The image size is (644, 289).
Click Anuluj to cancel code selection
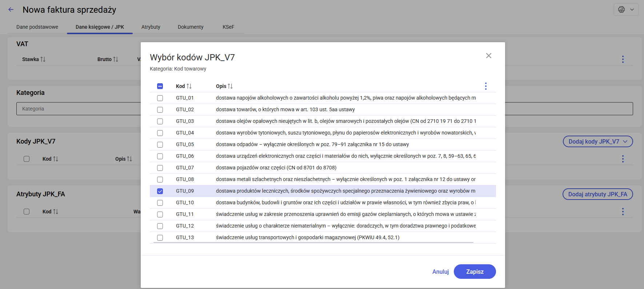point(440,272)
